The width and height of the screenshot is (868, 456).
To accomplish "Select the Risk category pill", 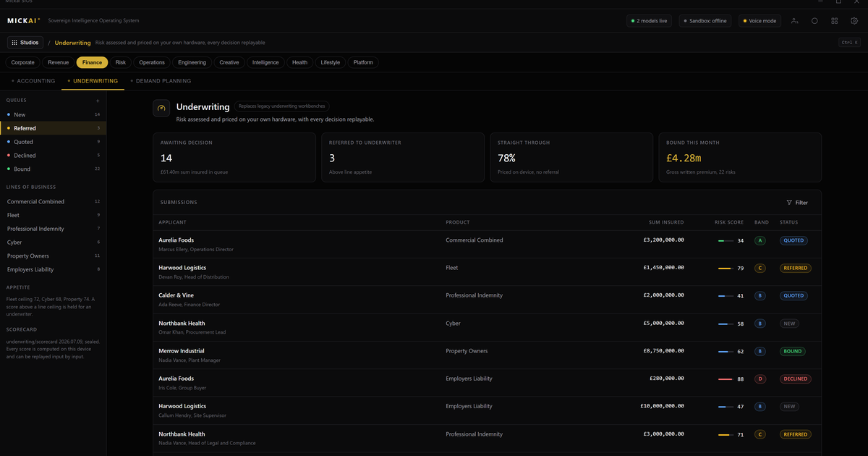I will 121,62.
